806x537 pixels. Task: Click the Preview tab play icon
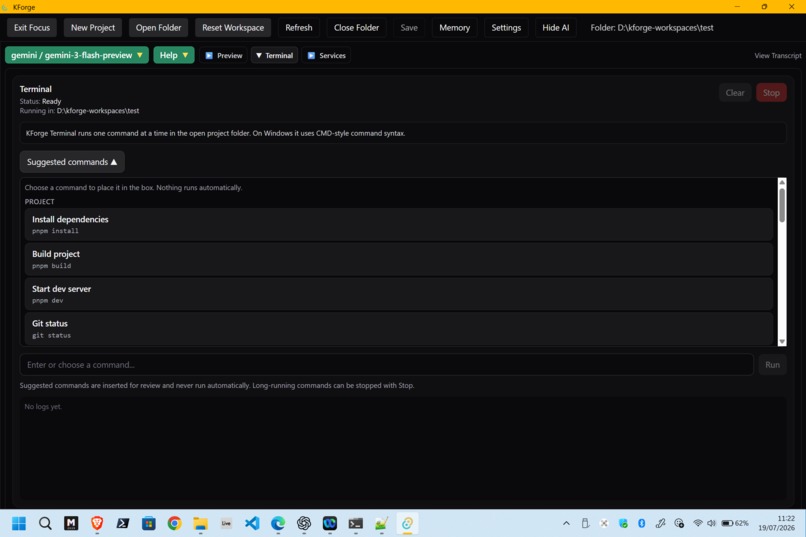tap(209, 55)
